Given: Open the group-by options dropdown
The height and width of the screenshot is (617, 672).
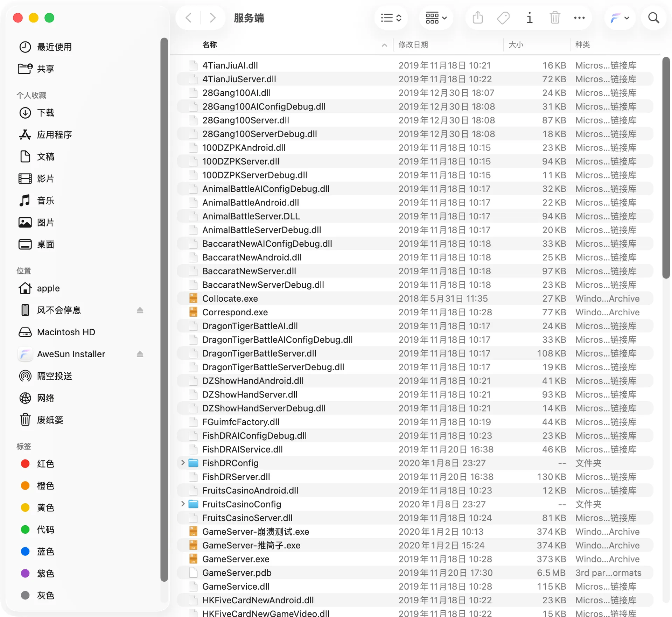Looking at the screenshot, I should pyautogui.click(x=436, y=18).
